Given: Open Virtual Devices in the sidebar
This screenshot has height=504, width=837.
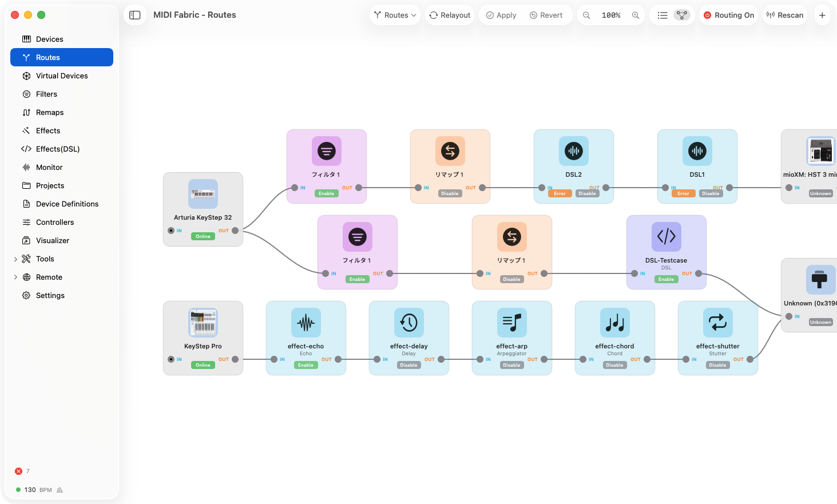Looking at the screenshot, I should coord(62,76).
